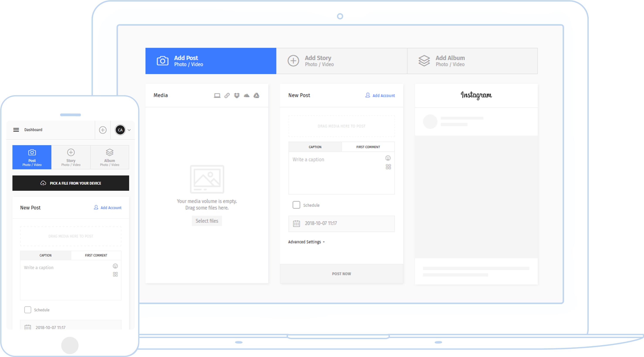Open emoji picker in laptop caption box
This screenshot has width=644, height=357.
[388, 158]
